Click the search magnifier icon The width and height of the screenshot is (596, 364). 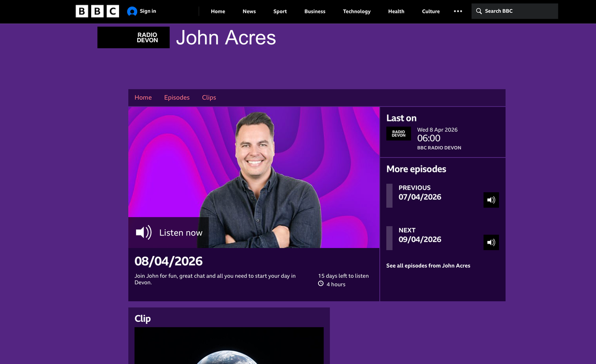[x=479, y=11]
